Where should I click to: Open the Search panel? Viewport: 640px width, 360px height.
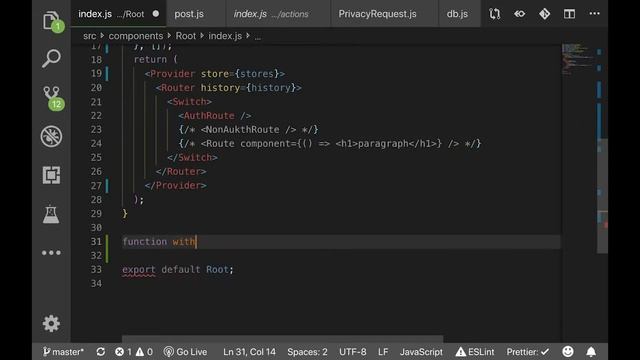click(x=51, y=58)
